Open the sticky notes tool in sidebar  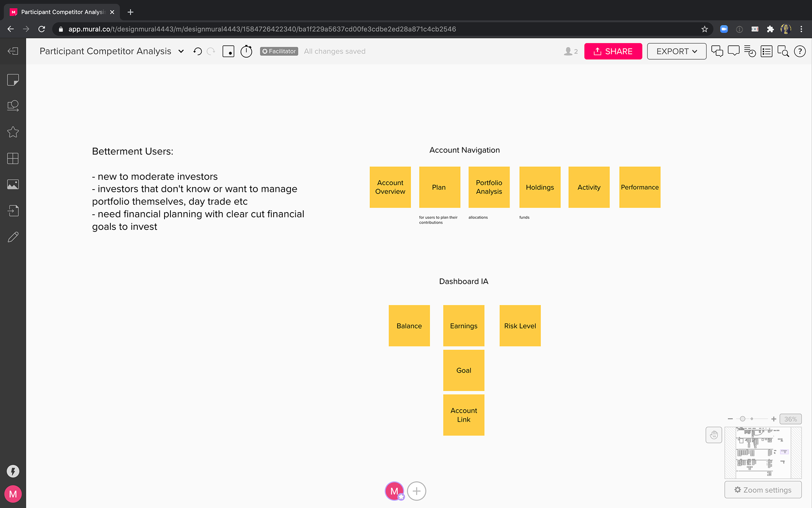click(13, 80)
